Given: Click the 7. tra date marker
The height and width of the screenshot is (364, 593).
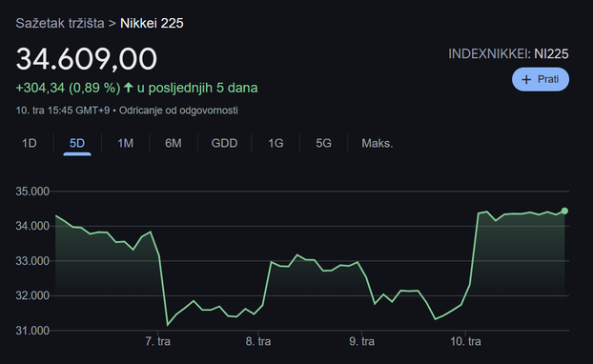Looking at the screenshot, I should [157, 342].
